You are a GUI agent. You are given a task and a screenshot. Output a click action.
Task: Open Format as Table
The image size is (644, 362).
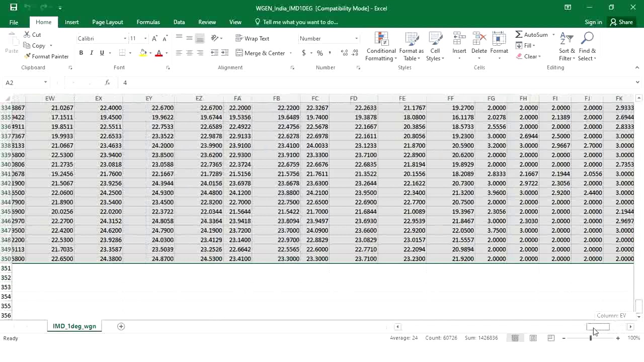pos(411,47)
